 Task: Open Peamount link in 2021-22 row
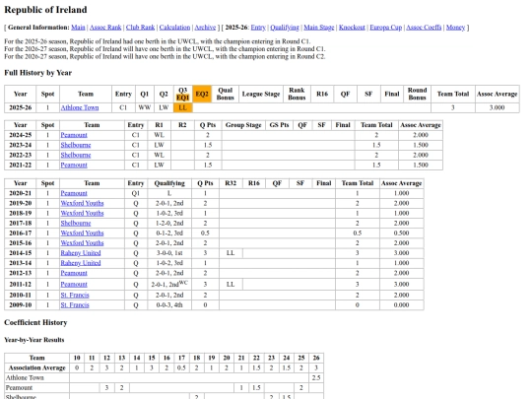74,165
